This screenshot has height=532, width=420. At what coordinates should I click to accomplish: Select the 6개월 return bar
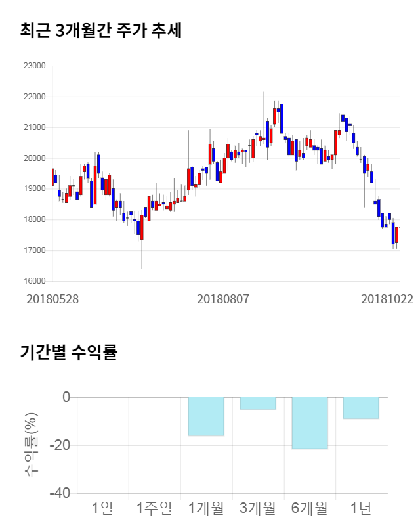[309, 423]
